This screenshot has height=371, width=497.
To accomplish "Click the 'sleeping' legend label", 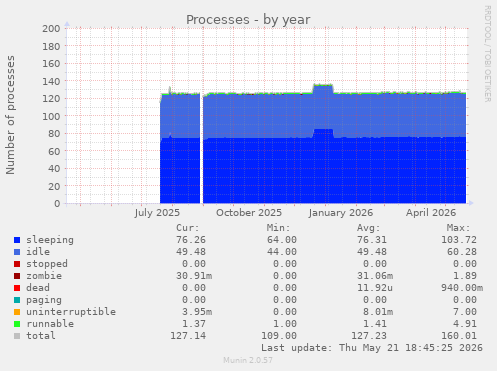I will tap(50, 240).
